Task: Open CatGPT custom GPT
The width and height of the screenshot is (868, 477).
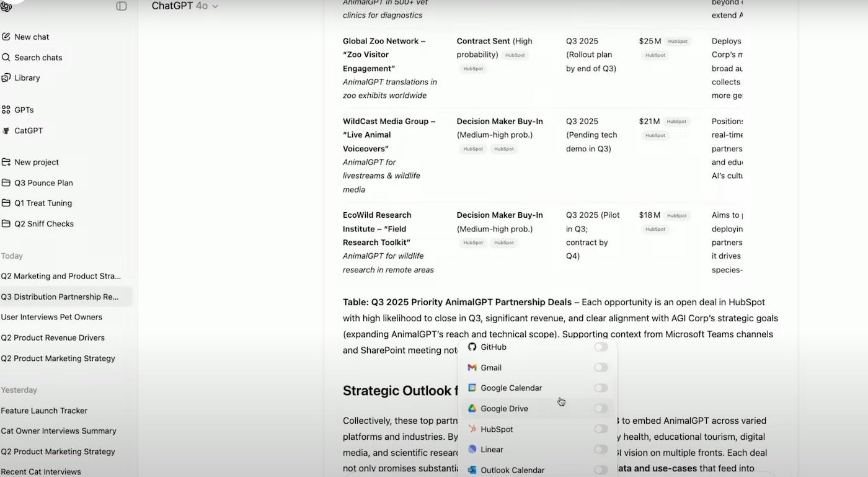Action: point(28,131)
